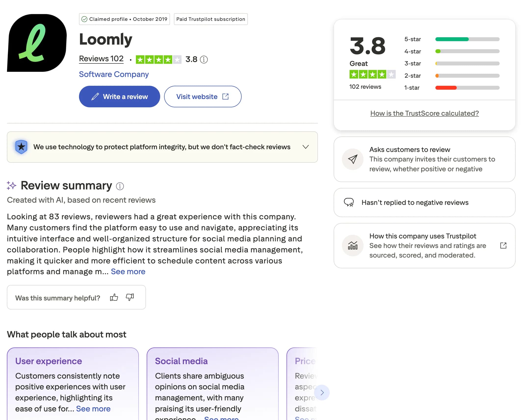
Task: Click the Claimed profile October 2019 badge
Action: point(124,19)
